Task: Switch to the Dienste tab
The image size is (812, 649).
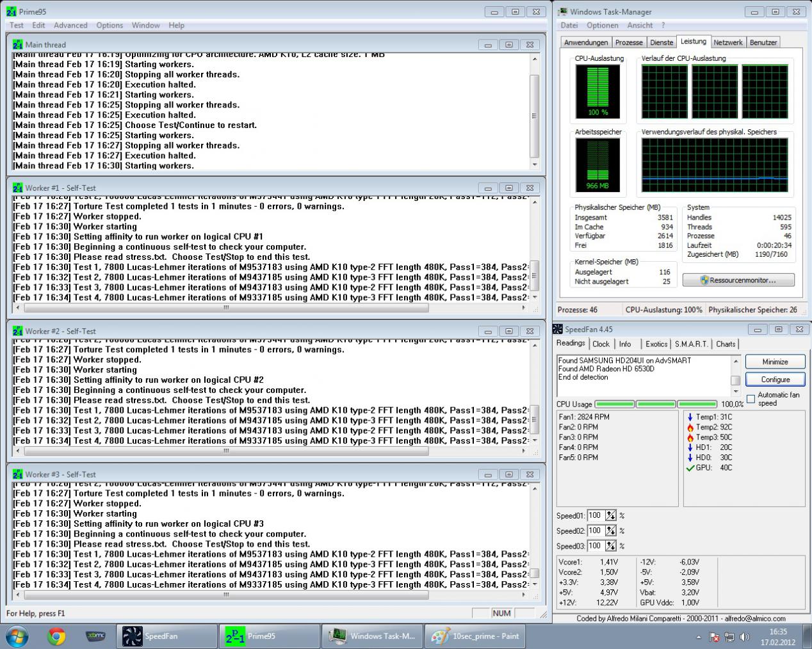Action: pos(662,42)
